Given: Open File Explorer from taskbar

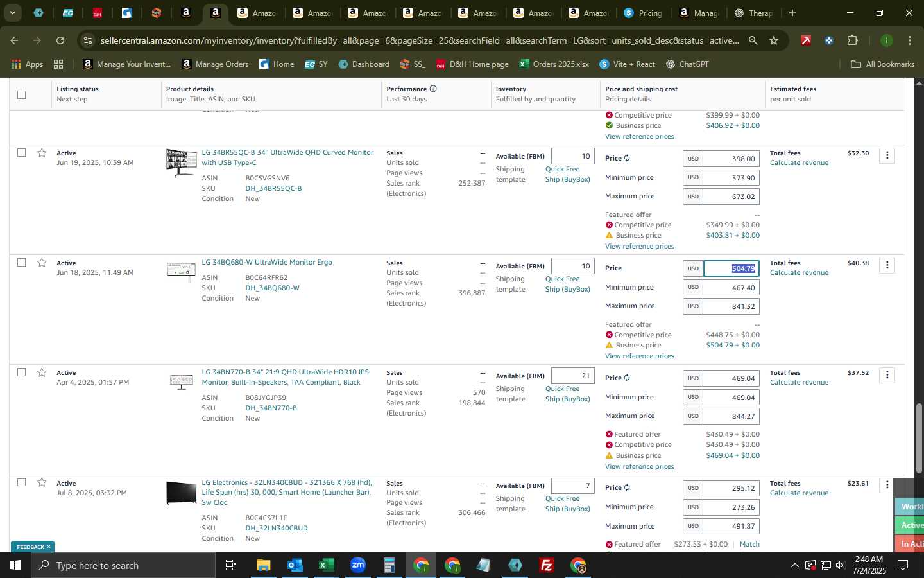Looking at the screenshot, I should click(x=264, y=565).
